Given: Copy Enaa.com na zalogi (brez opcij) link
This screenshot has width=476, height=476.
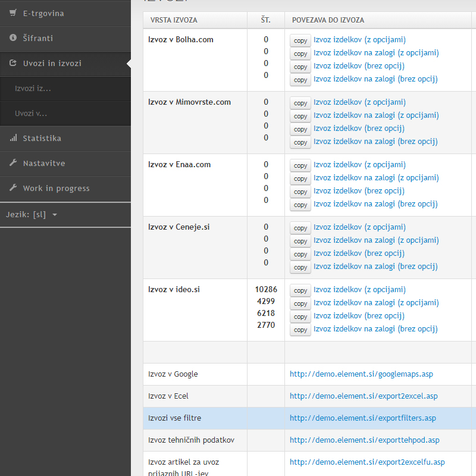Looking at the screenshot, I should click(300, 205).
